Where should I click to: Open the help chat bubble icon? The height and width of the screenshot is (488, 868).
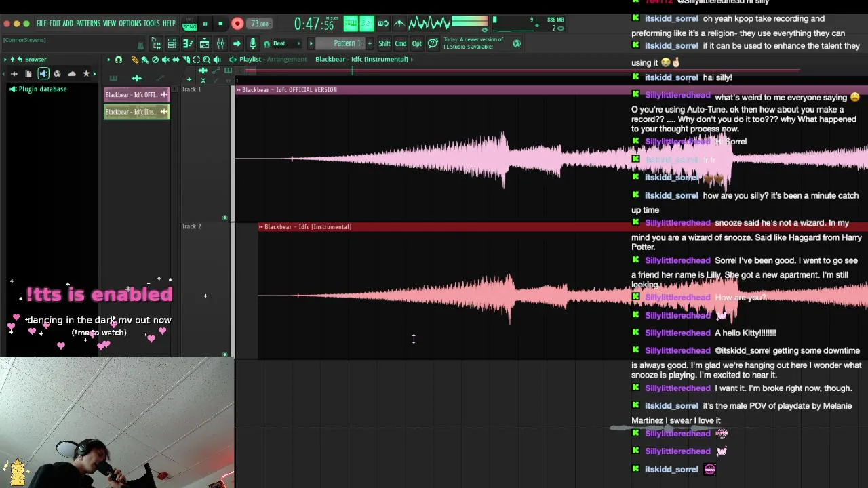433,43
